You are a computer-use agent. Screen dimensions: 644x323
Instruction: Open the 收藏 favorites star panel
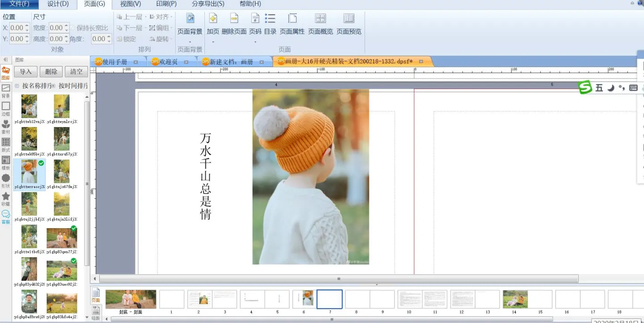click(x=6, y=199)
